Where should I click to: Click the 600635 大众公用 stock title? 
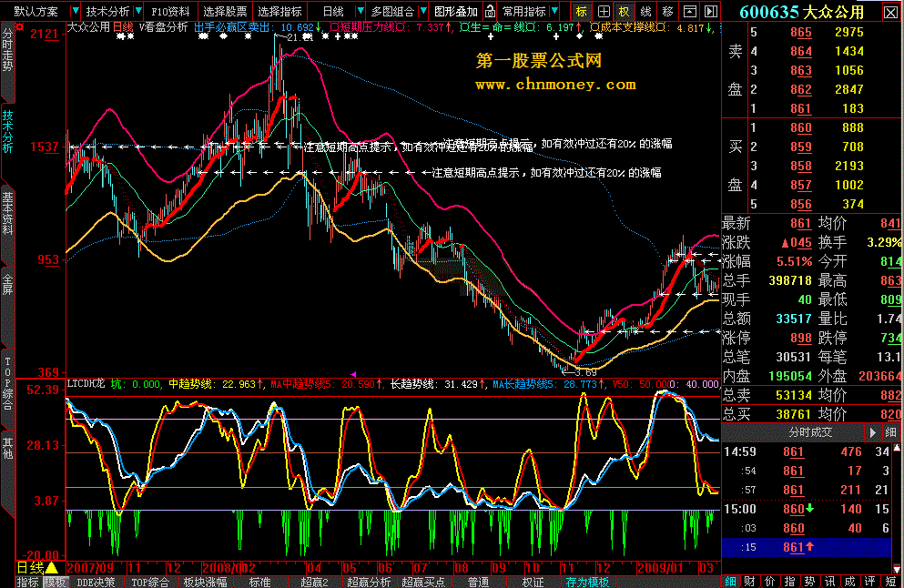tap(801, 12)
